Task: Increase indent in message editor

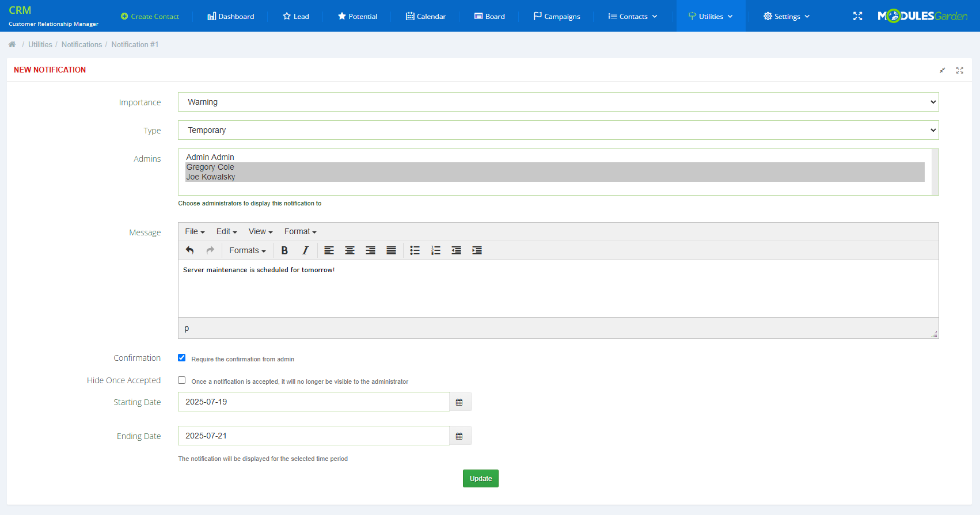Action: (477, 250)
